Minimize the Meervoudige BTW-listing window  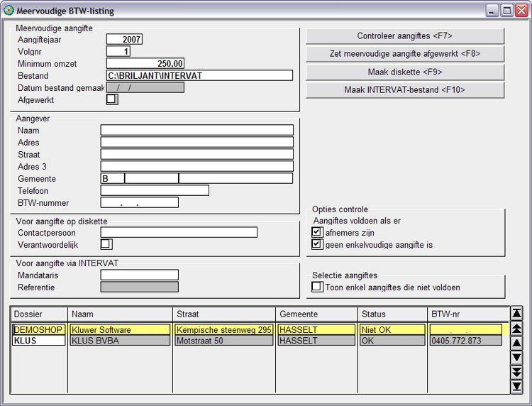[x=492, y=11]
